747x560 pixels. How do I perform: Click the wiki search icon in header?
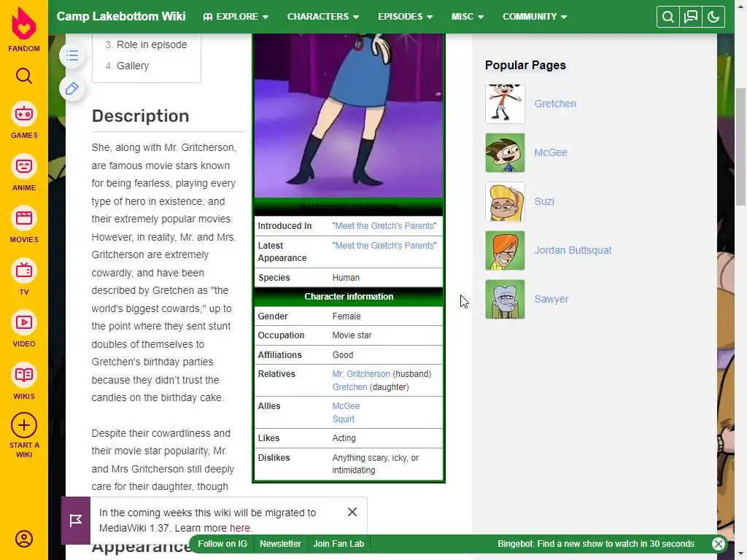[668, 17]
